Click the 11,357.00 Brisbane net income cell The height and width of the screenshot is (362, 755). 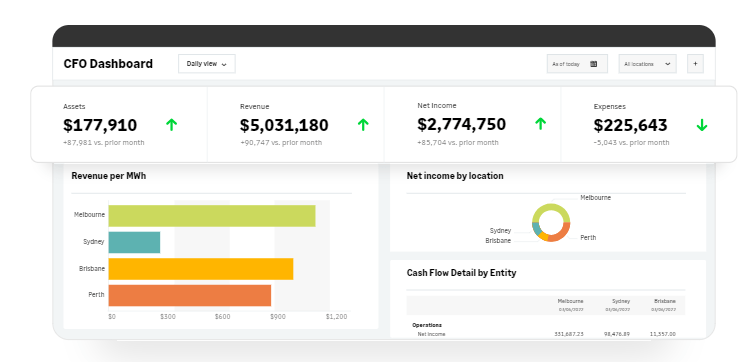point(663,334)
